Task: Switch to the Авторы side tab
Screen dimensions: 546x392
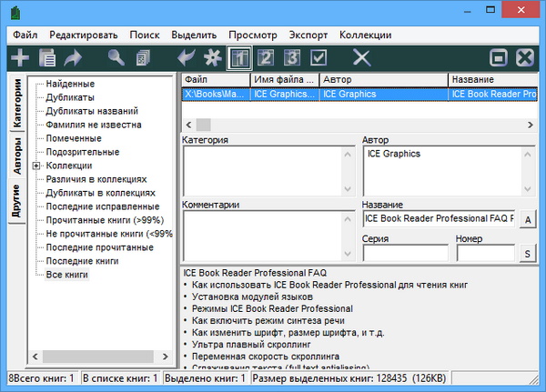Action: (17, 157)
